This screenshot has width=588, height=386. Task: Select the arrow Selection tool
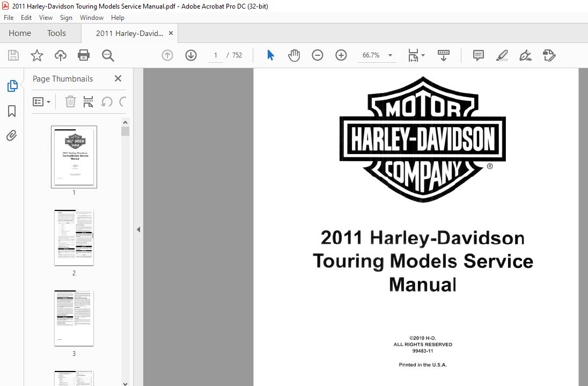pyautogui.click(x=270, y=55)
